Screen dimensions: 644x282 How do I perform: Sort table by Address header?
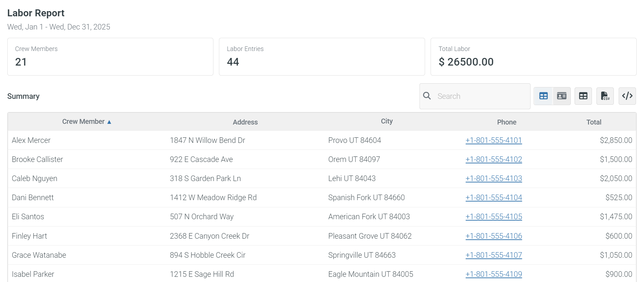click(x=245, y=122)
